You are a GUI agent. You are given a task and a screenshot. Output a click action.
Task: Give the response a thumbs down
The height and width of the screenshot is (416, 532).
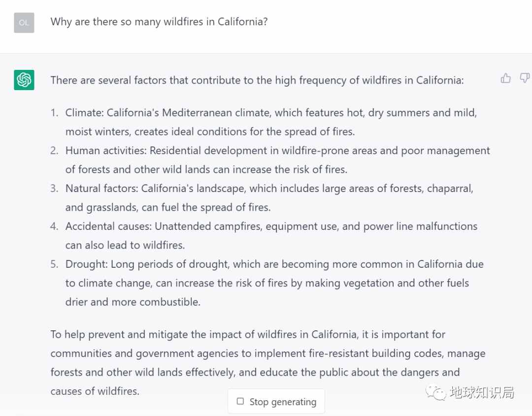tap(525, 78)
